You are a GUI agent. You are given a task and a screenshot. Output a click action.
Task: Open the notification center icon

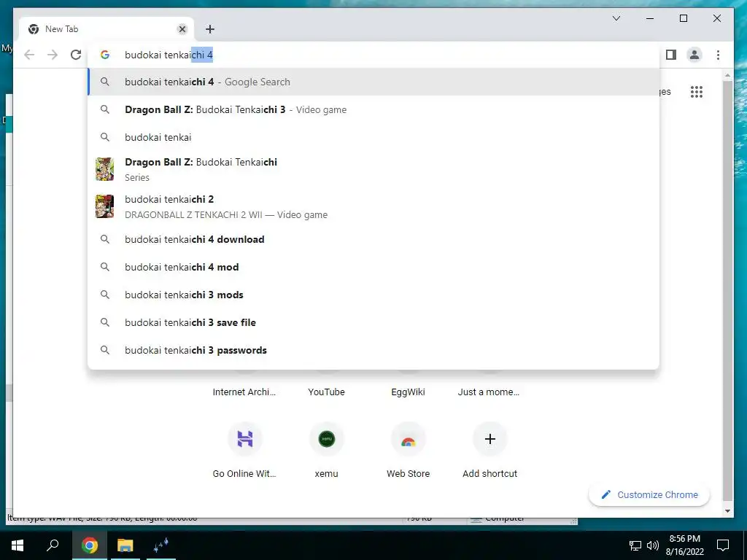coord(723,545)
